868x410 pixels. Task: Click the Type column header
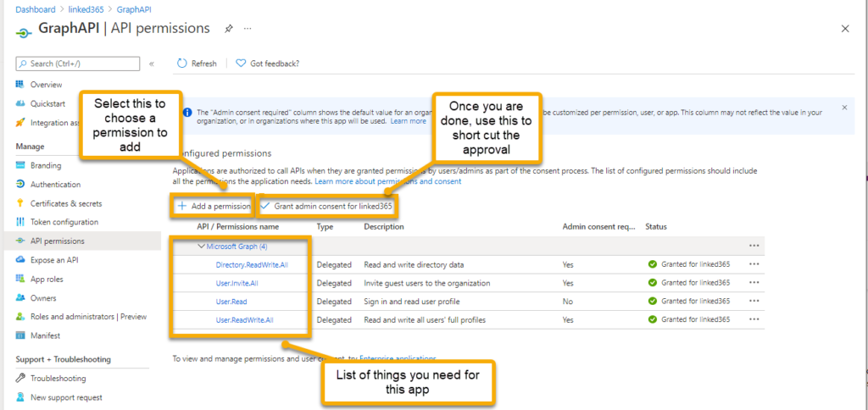(325, 227)
